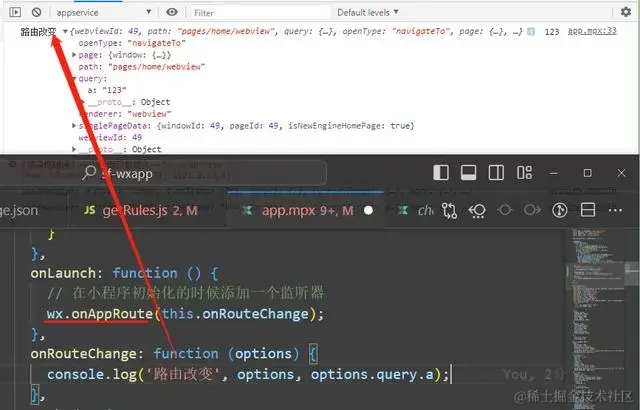Image resolution: width=640 pixels, height=410 pixels.
Task: Toggle the secondary side bar layout icon
Action: [x=496, y=173]
